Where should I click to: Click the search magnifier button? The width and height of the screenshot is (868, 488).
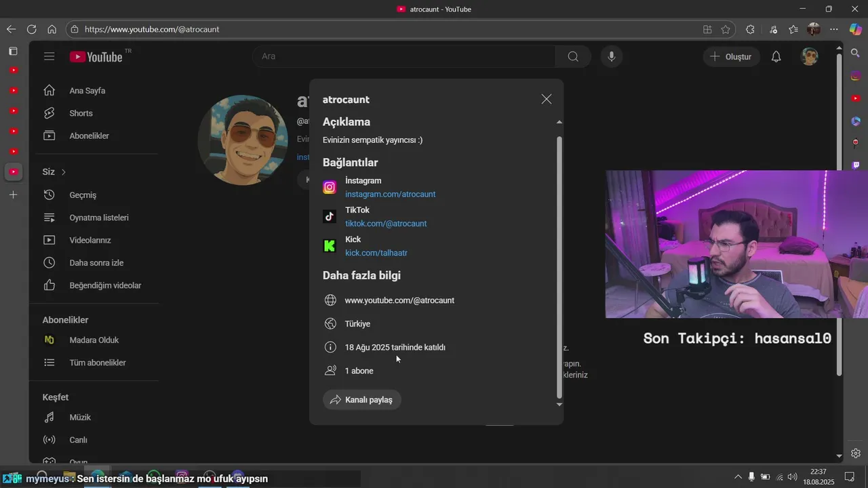pyautogui.click(x=573, y=56)
